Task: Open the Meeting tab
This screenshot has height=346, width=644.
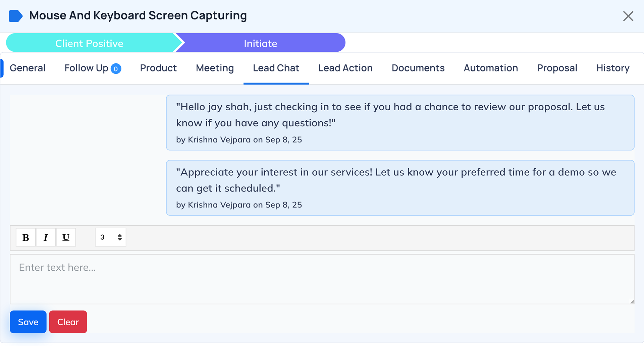Action: point(215,68)
